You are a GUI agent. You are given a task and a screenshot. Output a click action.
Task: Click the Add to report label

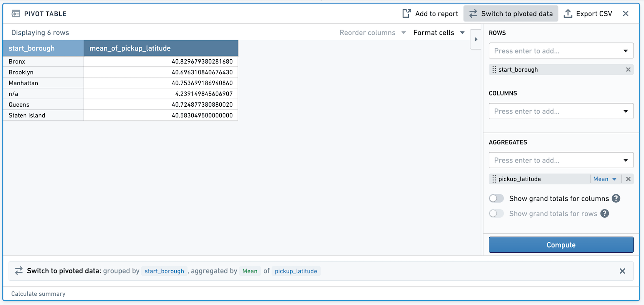(x=437, y=14)
